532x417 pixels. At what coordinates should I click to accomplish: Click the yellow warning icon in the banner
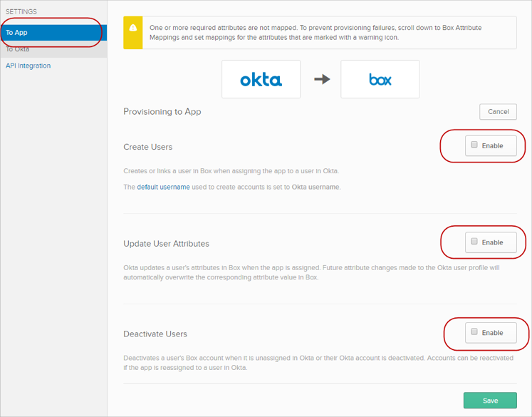tap(133, 28)
